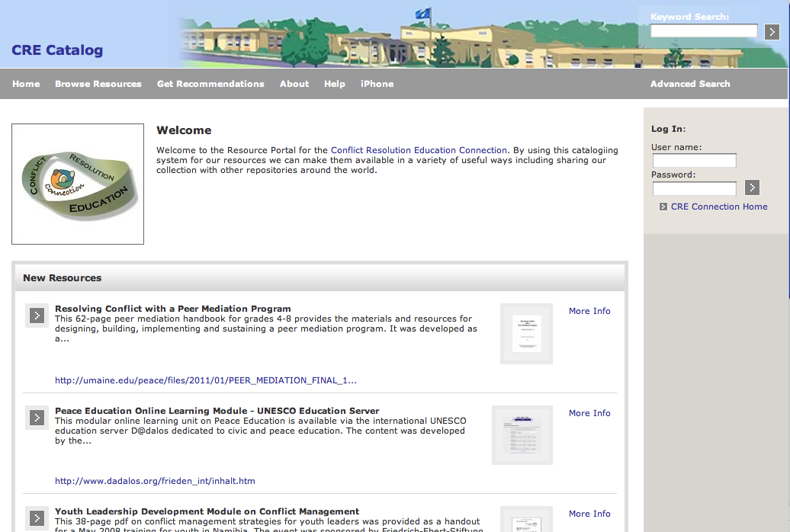Open the About page
The image size is (790, 532).
pyautogui.click(x=294, y=84)
